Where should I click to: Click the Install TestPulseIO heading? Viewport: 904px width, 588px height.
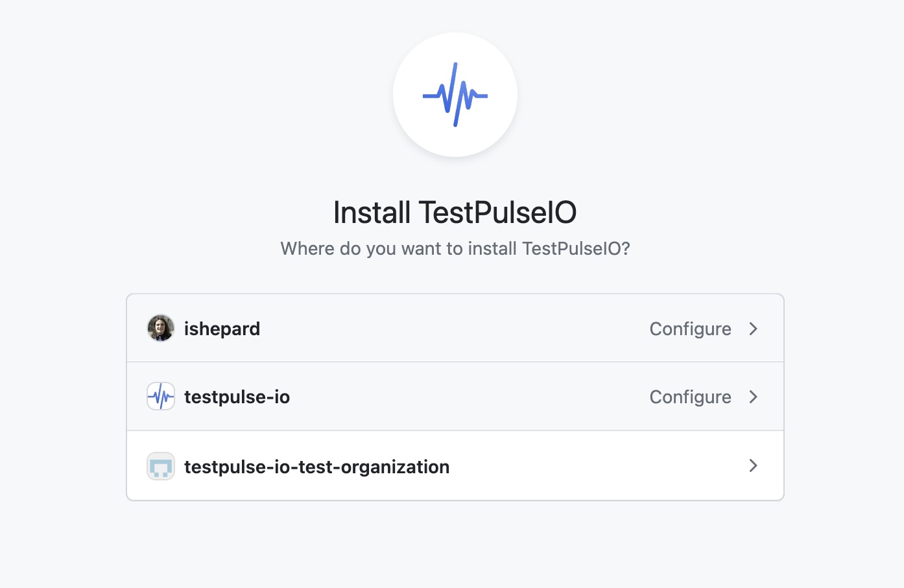(x=455, y=213)
